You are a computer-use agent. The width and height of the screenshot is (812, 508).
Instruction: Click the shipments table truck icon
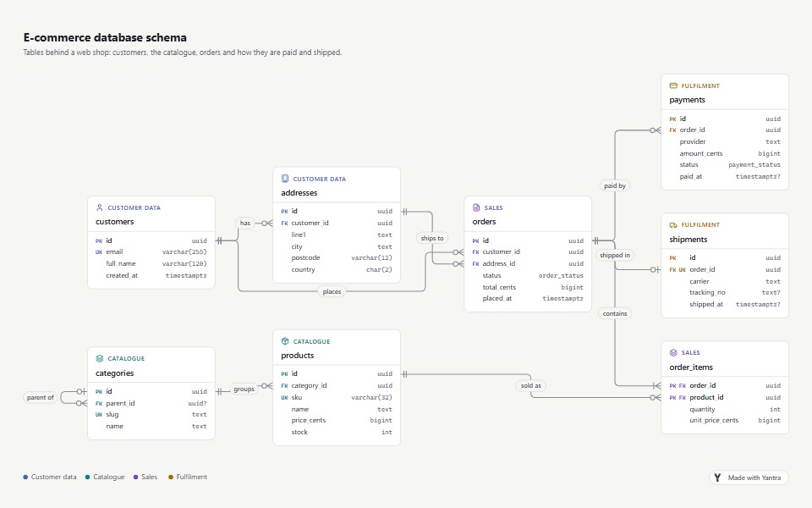tap(673, 224)
